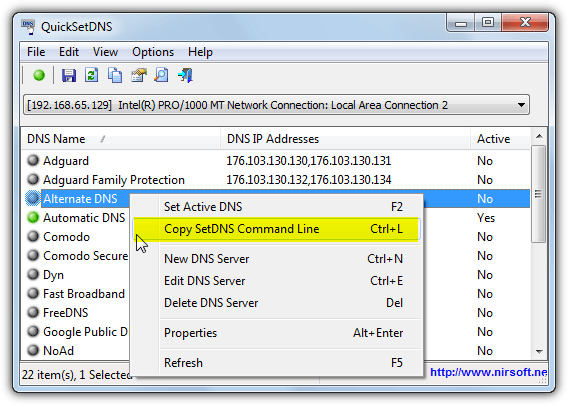568x404 pixels.
Task: Click the green Set Active DNS toolbar icon
Action: (x=39, y=75)
